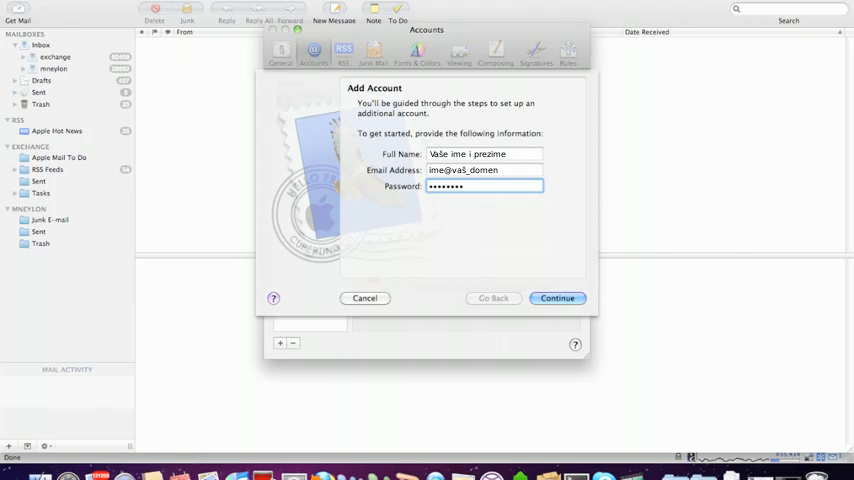
Task: Expand the Tasks folder triangle
Action: coord(15,193)
